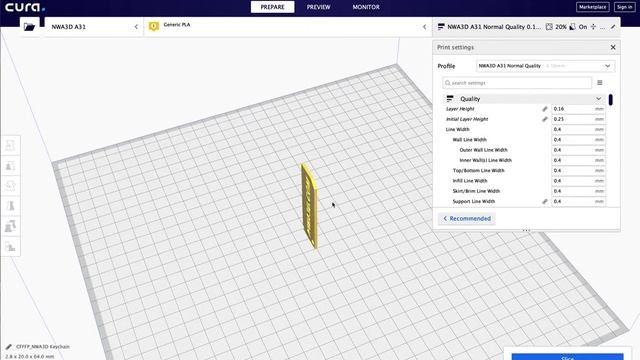
Task: Click the pencil icon in print settings header
Action: (x=613, y=27)
